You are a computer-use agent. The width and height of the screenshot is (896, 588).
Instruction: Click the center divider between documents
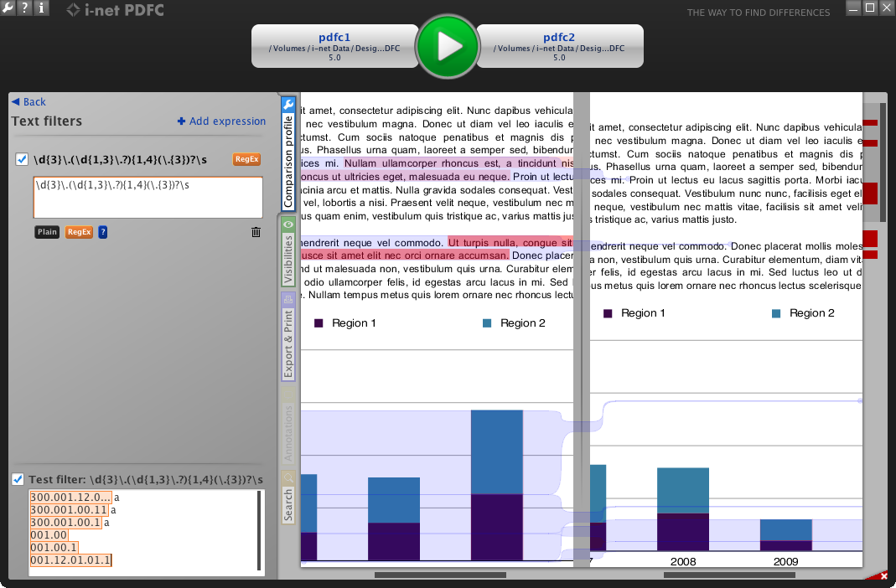pos(581,329)
